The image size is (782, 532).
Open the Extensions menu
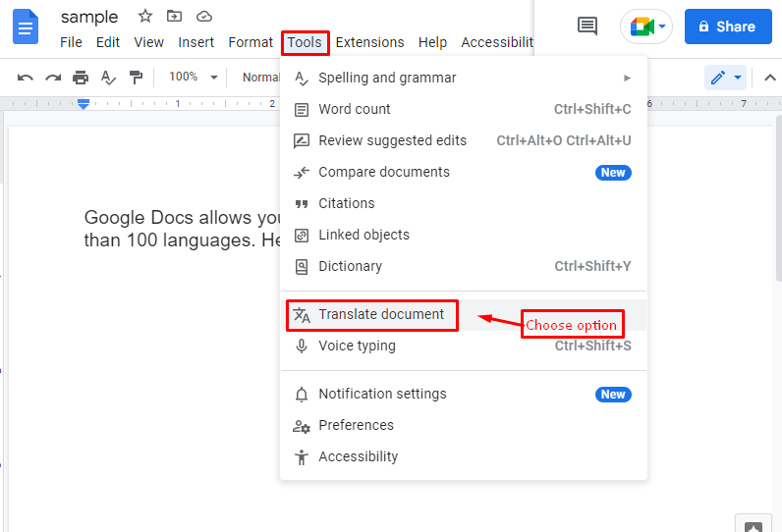click(369, 42)
